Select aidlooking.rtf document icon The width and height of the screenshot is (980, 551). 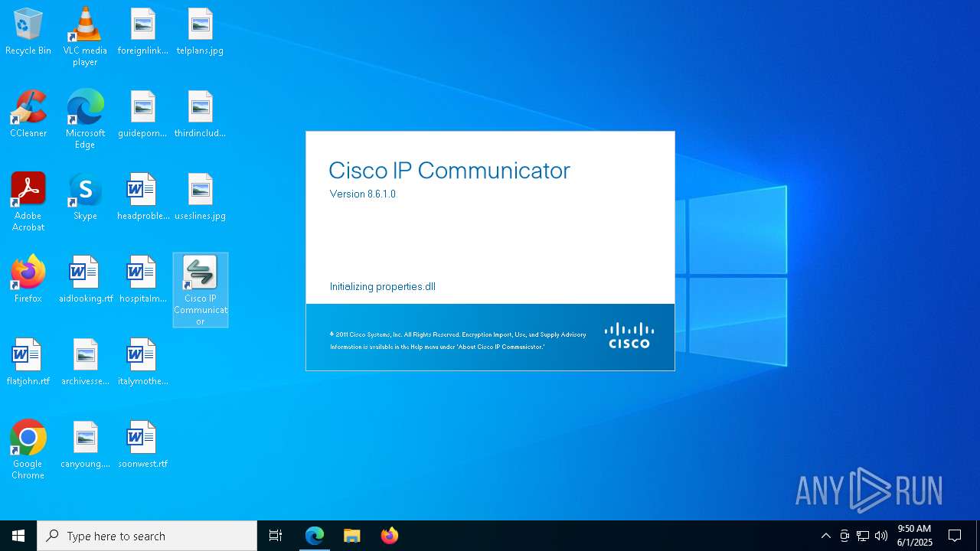pos(85,280)
